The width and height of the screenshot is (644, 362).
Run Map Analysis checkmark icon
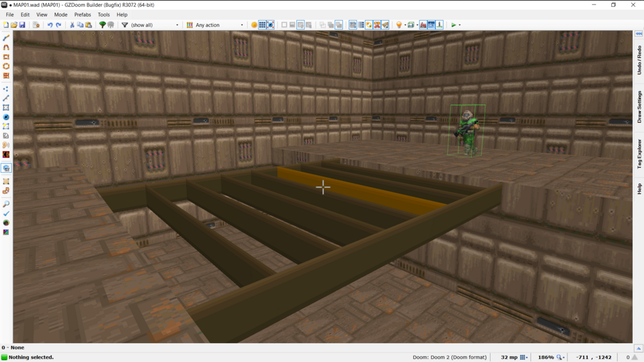[x=6, y=214]
